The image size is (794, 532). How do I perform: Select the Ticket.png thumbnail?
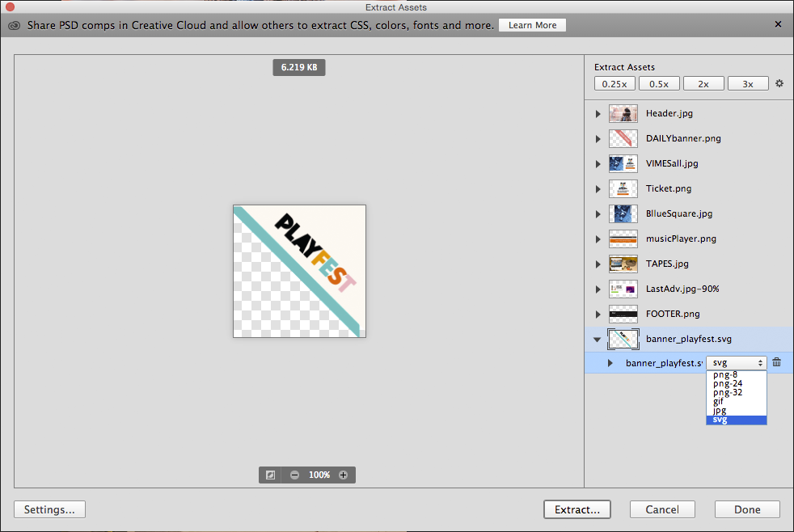[x=623, y=188]
